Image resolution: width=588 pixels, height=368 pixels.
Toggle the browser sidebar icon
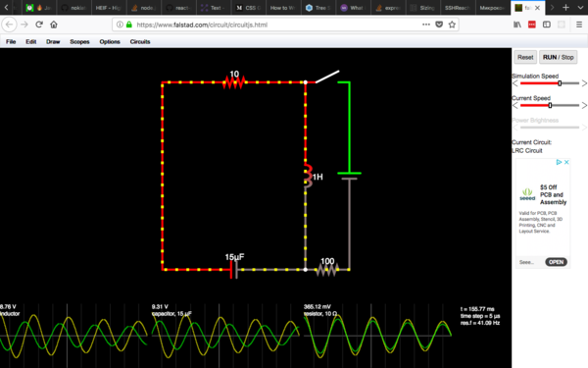(x=547, y=25)
